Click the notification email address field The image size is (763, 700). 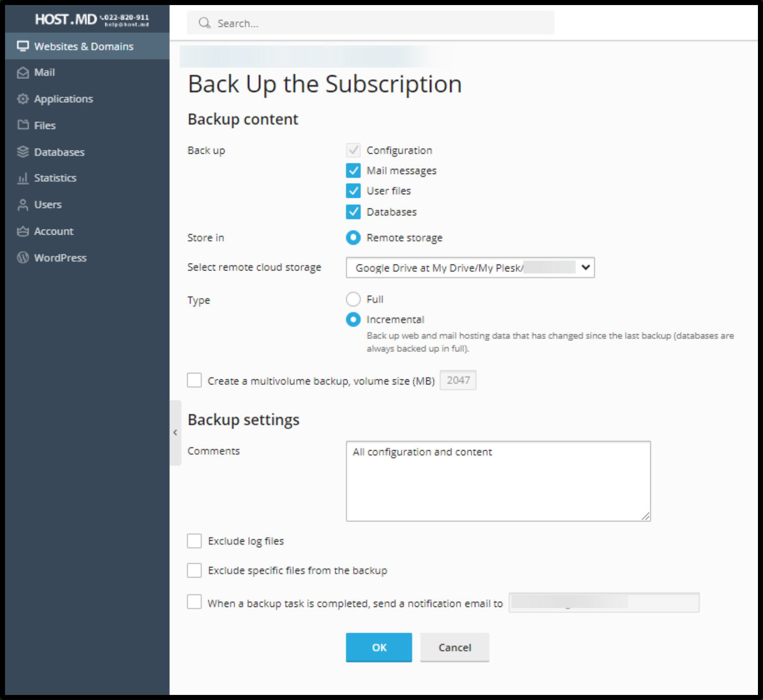604,602
